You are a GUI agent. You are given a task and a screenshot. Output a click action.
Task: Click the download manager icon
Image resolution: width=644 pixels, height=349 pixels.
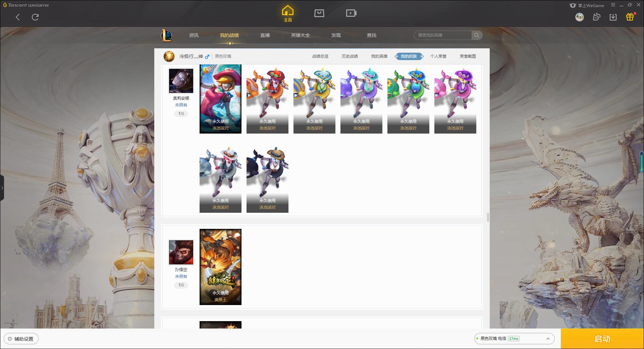pyautogui.click(x=613, y=17)
